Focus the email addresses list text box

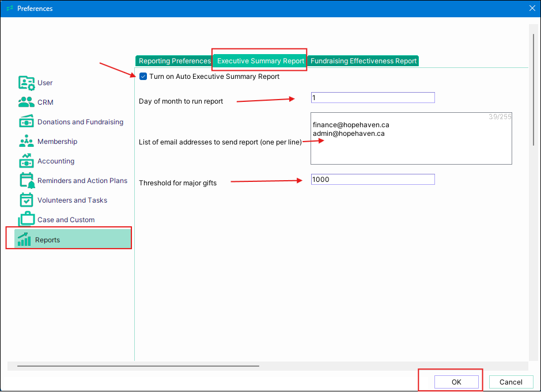pos(411,139)
